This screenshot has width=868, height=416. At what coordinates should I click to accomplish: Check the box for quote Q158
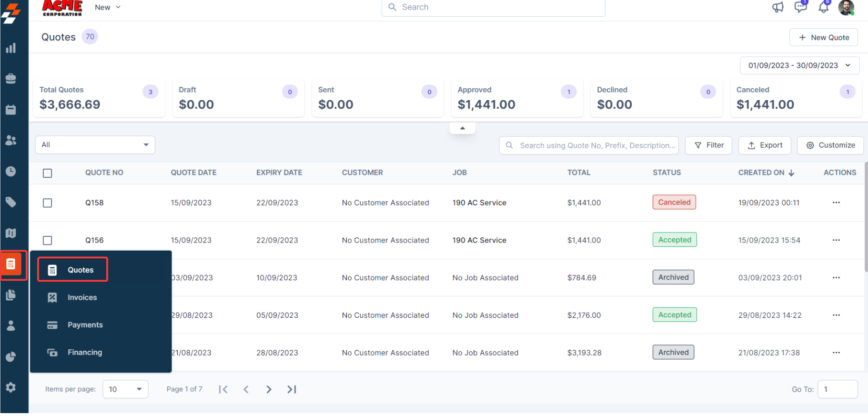tap(48, 203)
